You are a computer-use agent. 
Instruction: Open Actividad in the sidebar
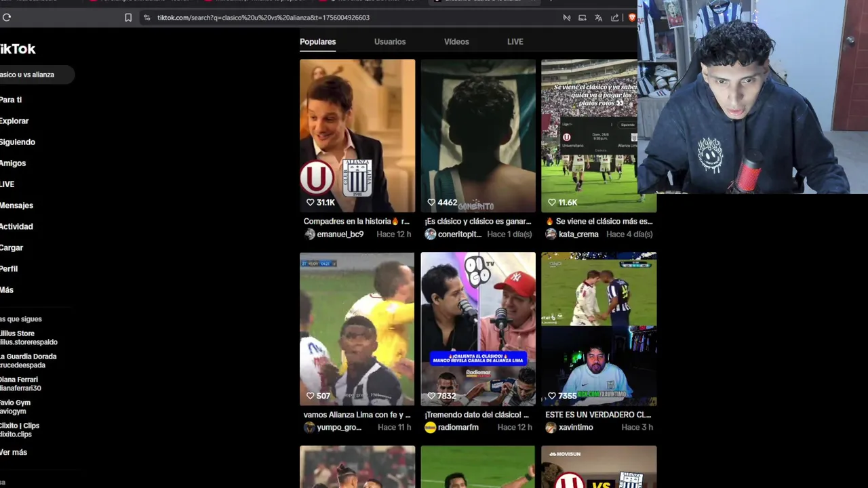[x=16, y=226]
